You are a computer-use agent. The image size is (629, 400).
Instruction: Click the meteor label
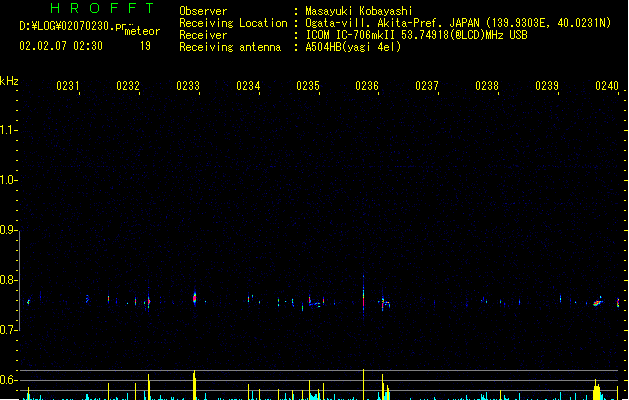(142, 31)
